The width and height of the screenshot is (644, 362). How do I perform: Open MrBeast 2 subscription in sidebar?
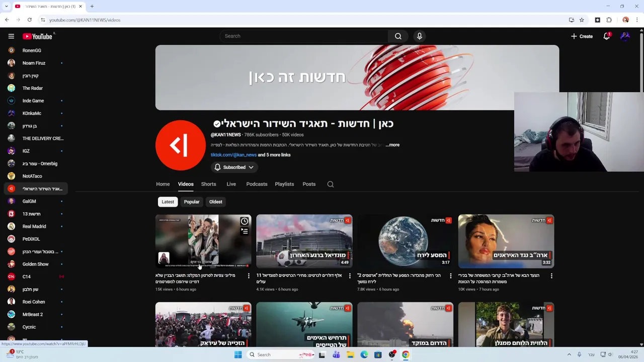[35, 314]
